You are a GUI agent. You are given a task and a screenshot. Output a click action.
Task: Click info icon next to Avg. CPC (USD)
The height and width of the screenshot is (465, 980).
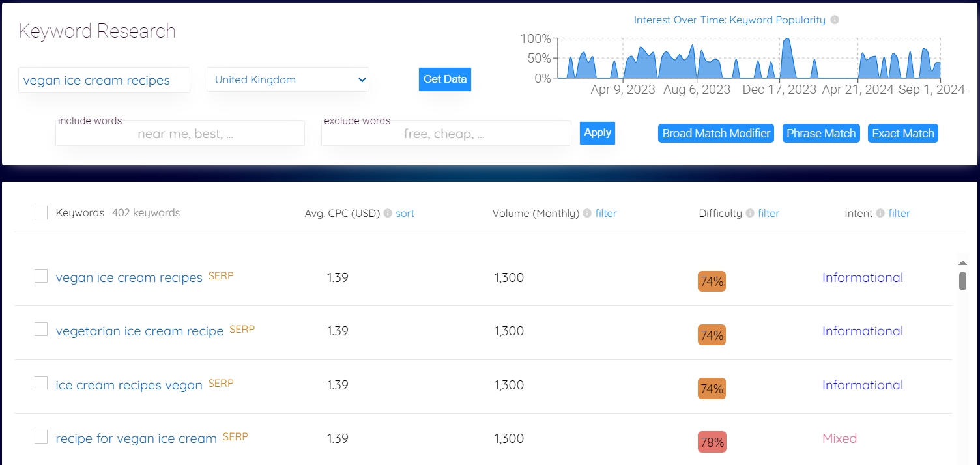click(388, 214)
